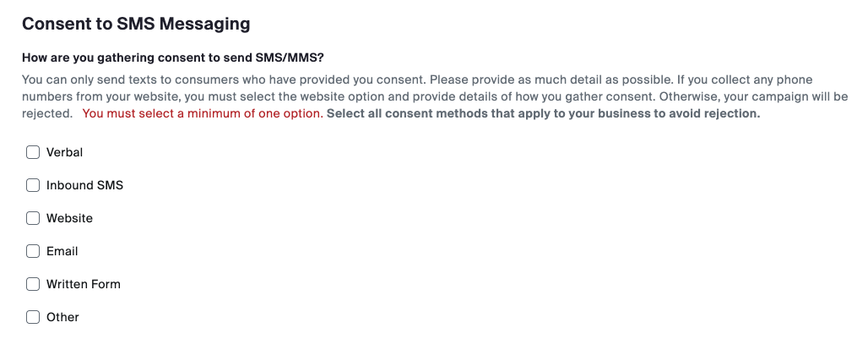
Task: Tick the Verbal checkbox
Action: (33, 152)
